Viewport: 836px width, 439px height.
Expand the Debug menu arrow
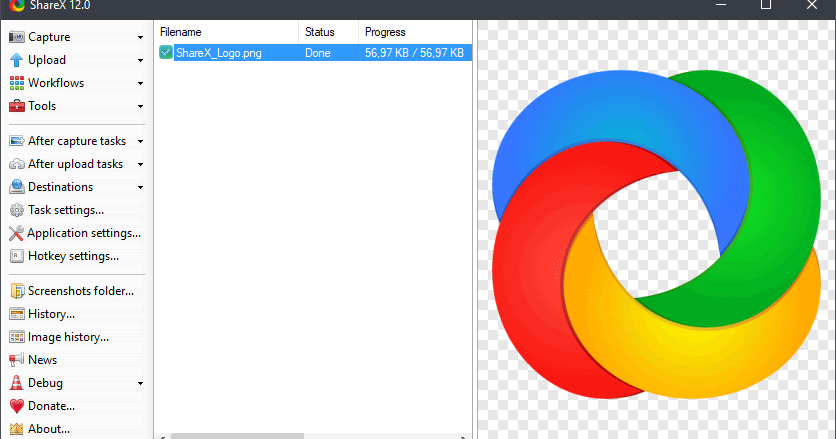pyautogui.click(x=140, y=383)
